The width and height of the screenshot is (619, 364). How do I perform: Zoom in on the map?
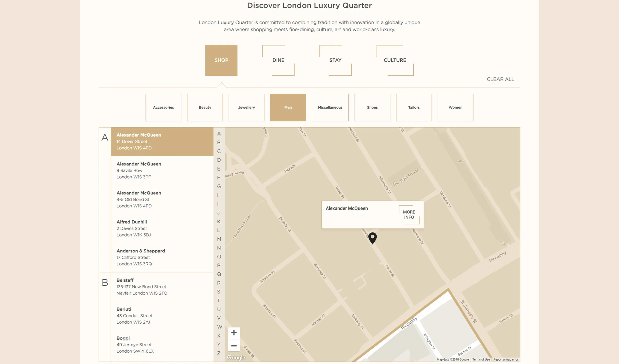coord(234,333)
